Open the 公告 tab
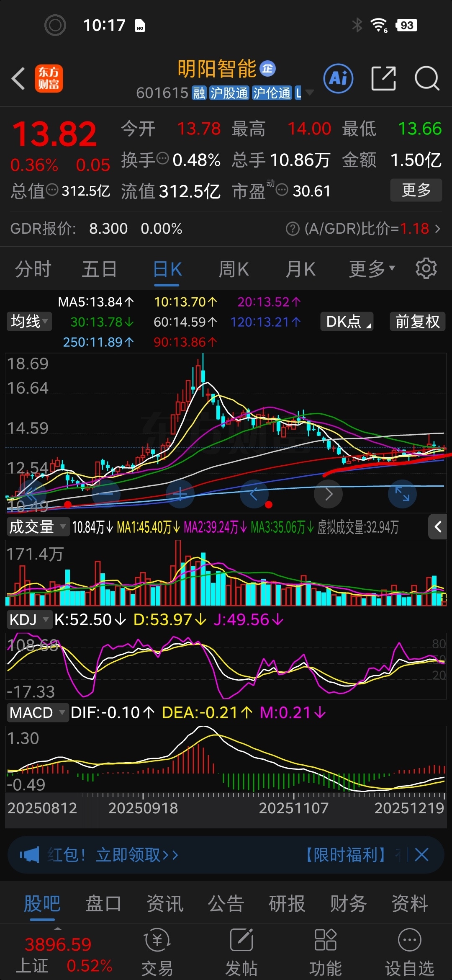Viewport: 452px width, 980px height. (226, 903)
